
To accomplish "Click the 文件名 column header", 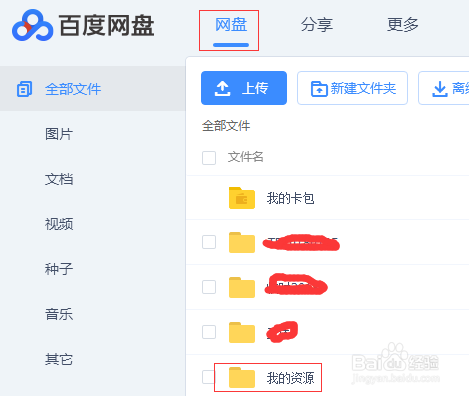I will 246,157.
